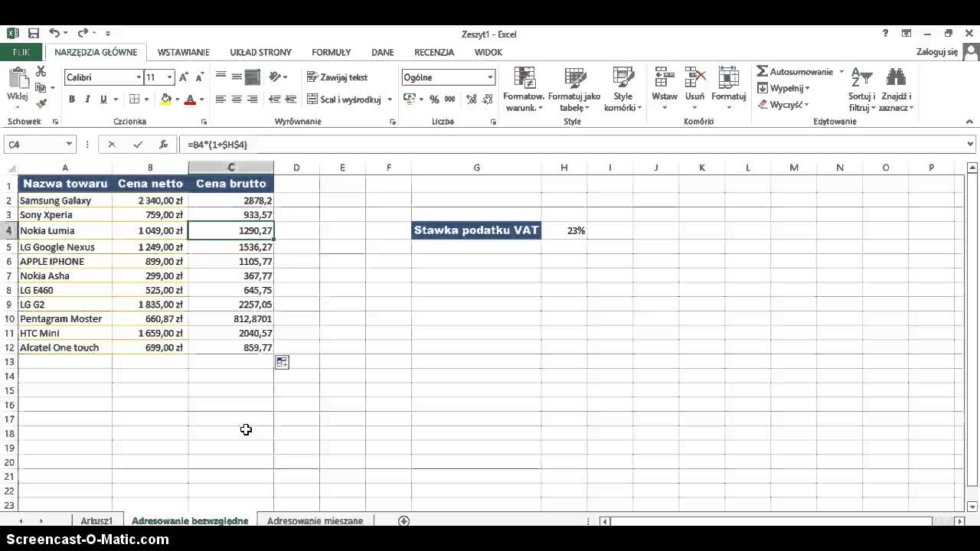Increase decimal places

(472, 99)
